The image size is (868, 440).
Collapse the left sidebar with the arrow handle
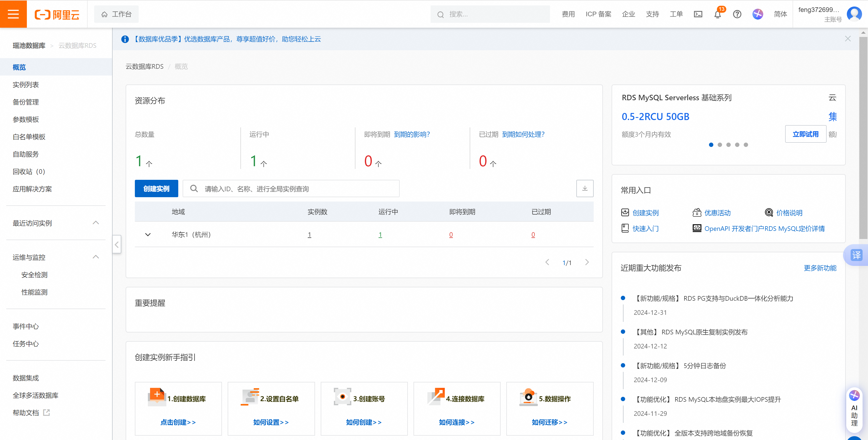(117, 244)
